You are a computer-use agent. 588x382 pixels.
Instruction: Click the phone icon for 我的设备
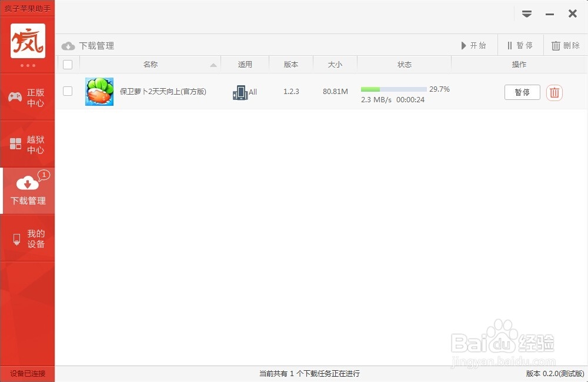pyautogui.click(x=15, y=238)
